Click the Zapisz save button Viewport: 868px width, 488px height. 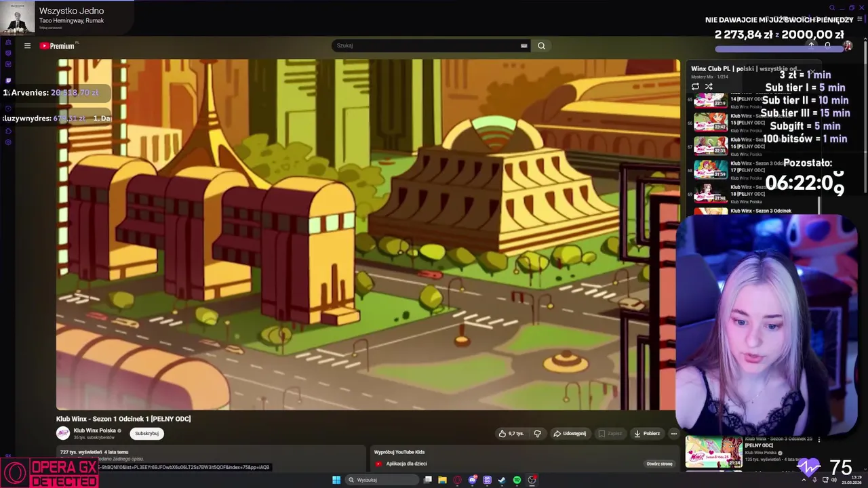[x=610, y=433]
